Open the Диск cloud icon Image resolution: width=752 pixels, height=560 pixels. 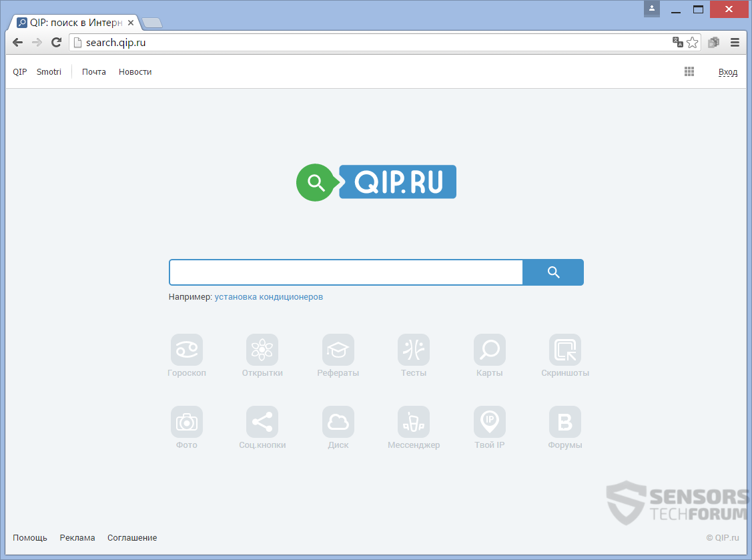(338, 422)
